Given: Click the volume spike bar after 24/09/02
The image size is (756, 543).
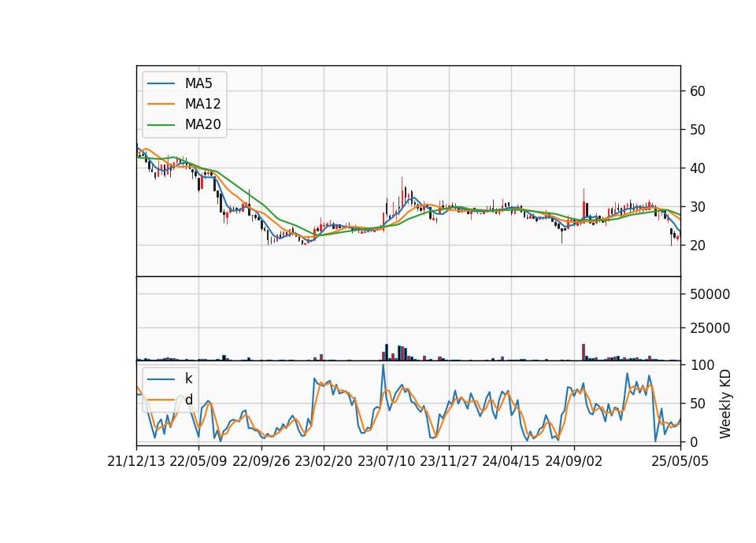Looking at the screenshot, I should pyautogui.click(x=584, y=353).
